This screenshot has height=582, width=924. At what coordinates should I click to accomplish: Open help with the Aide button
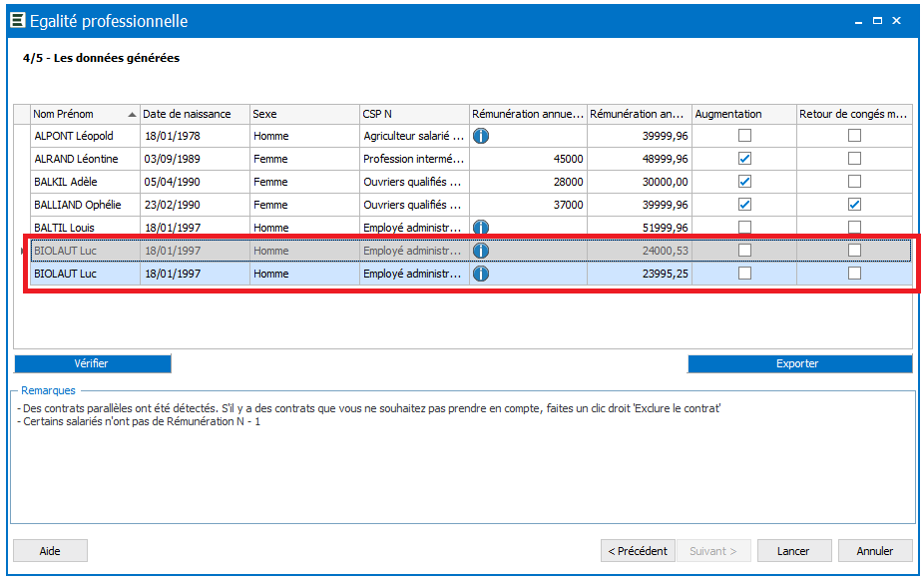coord(50,551)
